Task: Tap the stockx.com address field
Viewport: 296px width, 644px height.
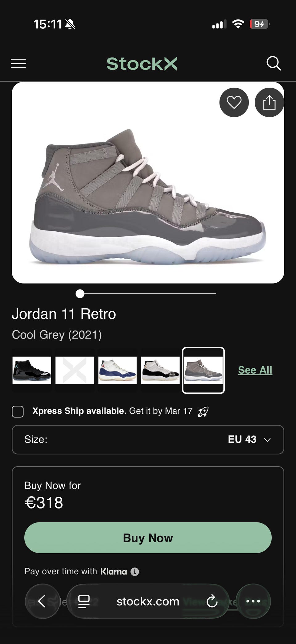Action: point(148,601)
